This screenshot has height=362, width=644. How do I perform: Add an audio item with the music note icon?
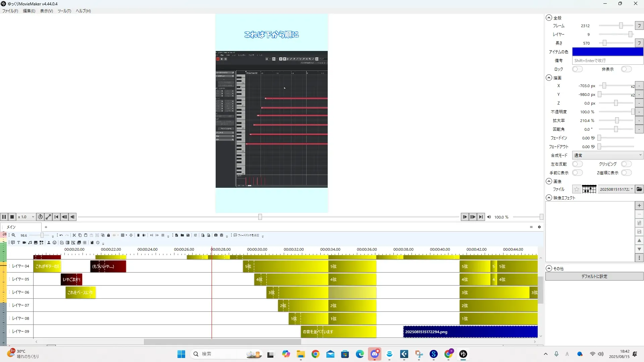point(30,243)
